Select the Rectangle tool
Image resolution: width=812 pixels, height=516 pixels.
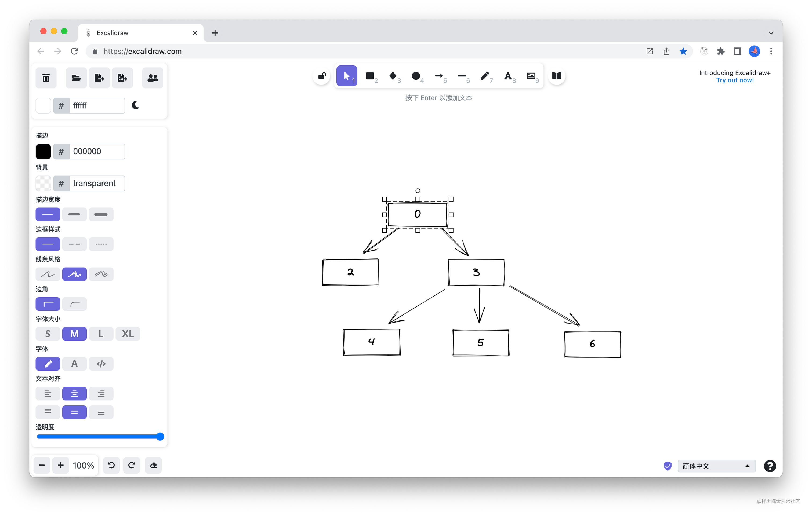[x=370, y=76]
